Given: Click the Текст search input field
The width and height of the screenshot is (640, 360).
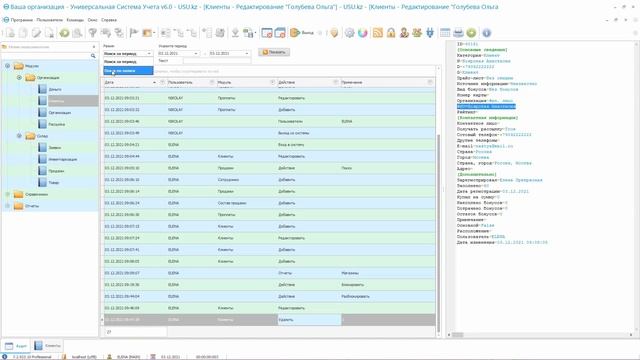Looking at the screenshot, I should click(217, 61).
